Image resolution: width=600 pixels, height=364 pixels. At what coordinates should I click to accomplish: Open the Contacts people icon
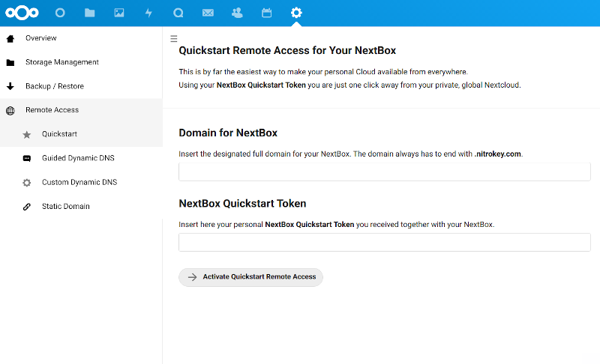[237, 13]
